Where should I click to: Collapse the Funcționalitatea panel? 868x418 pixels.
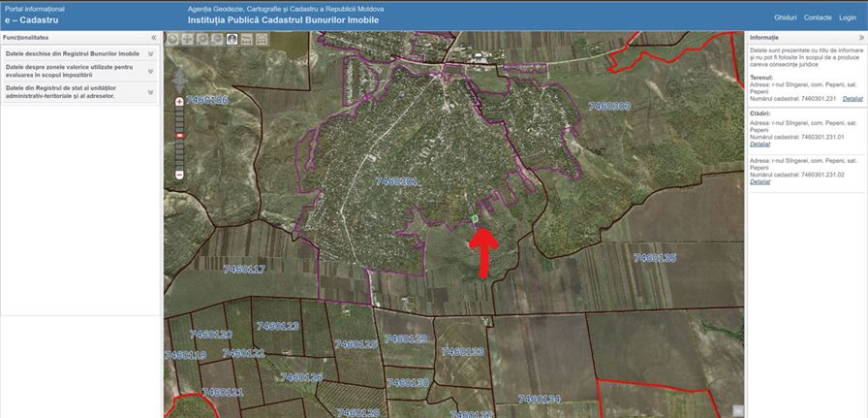153,38
